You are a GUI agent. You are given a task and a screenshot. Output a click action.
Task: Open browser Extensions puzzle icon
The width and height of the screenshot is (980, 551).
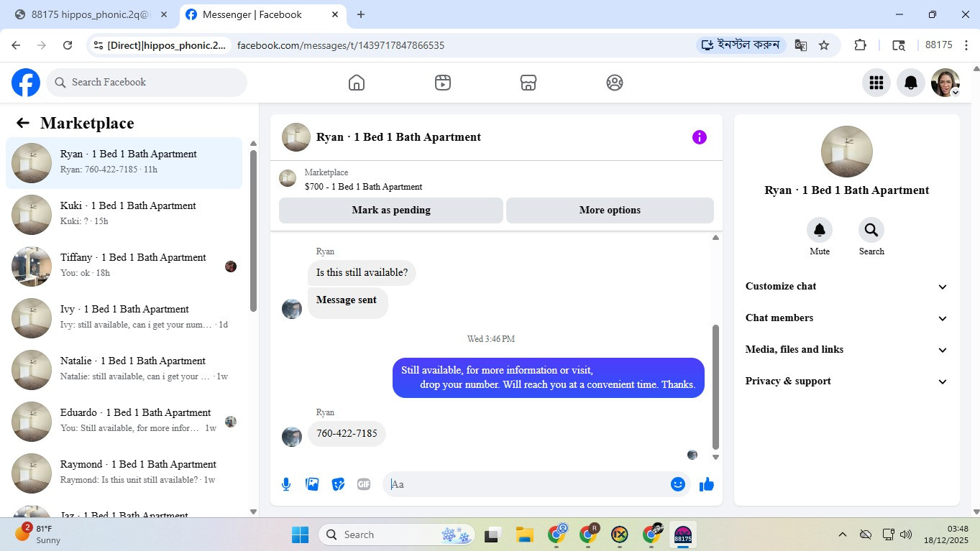(x=860, y=45)
